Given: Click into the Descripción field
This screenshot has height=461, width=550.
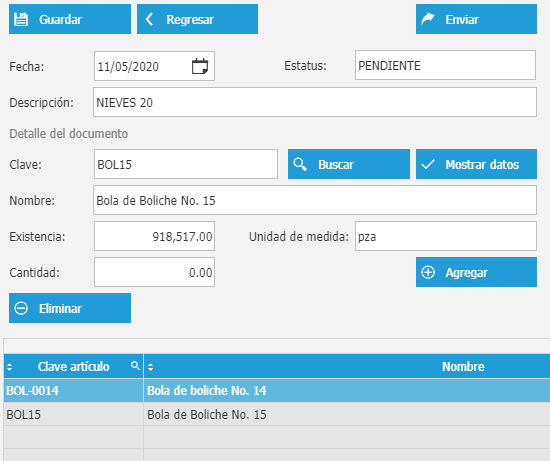Looking at the screenshot, I should 315,102.
